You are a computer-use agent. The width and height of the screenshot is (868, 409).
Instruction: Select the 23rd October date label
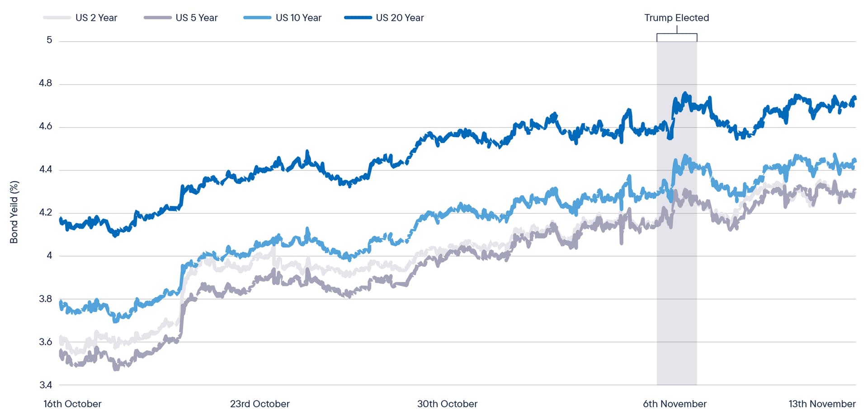pyautogui.click(x=259, y=404)
